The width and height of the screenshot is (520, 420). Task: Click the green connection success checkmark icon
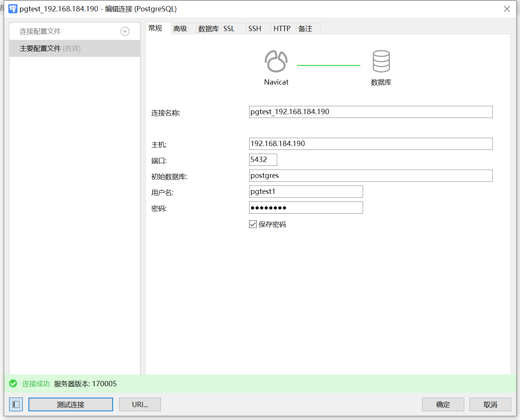13,384
